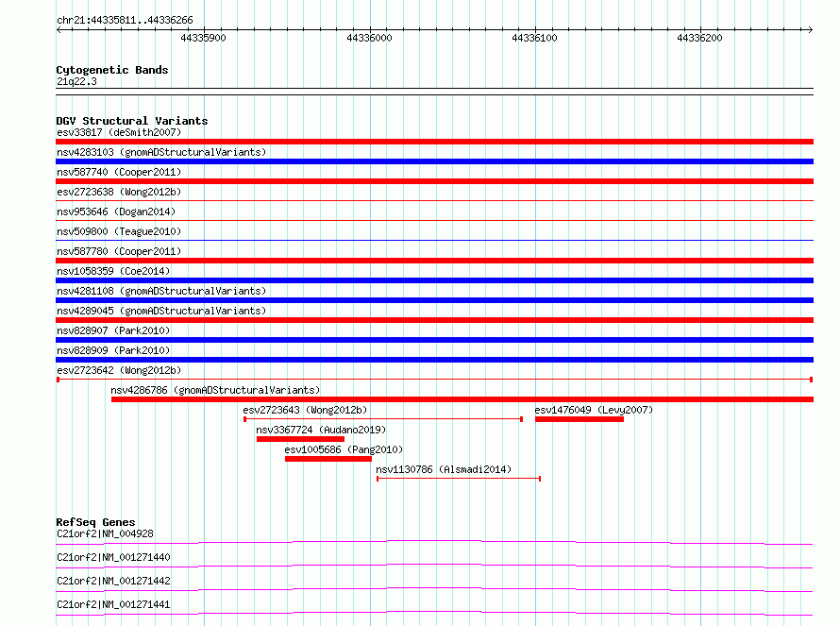This screenshot has height=626, width=840.
Task: Click esv1476049 (Levy2007) label
Action: tap(594, 410)
